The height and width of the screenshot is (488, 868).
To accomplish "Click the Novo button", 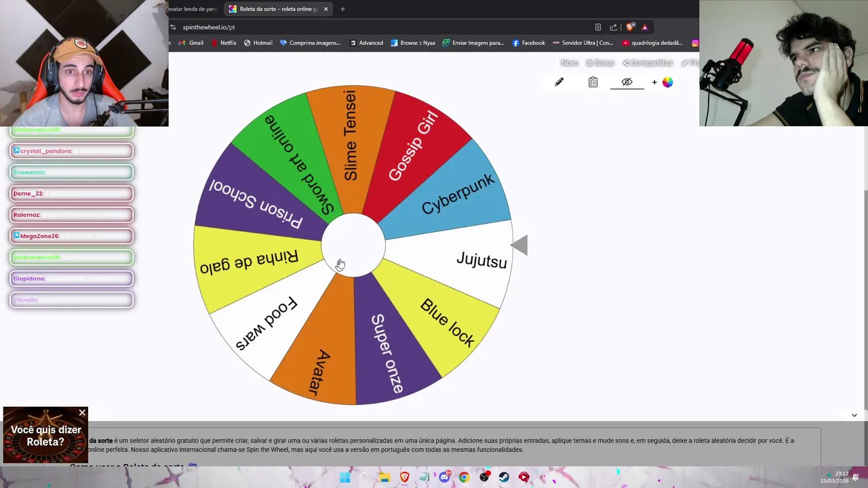I will (570, 63).
